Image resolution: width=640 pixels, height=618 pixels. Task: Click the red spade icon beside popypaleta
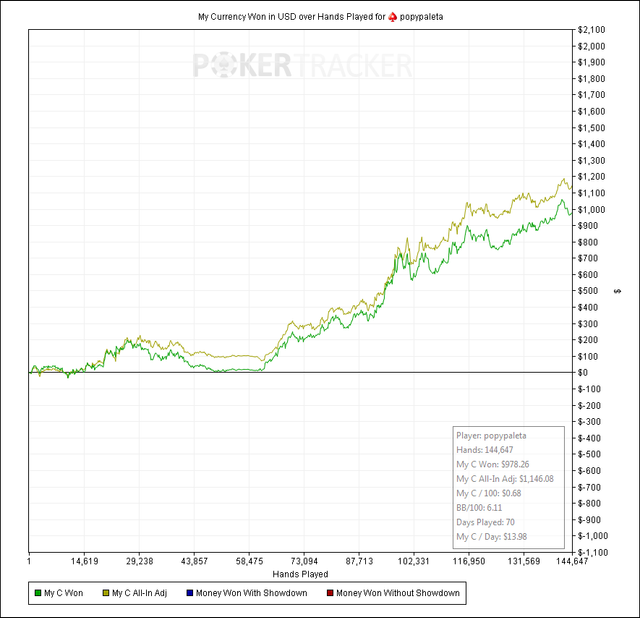pyautogui.click(x=392, y=17)
